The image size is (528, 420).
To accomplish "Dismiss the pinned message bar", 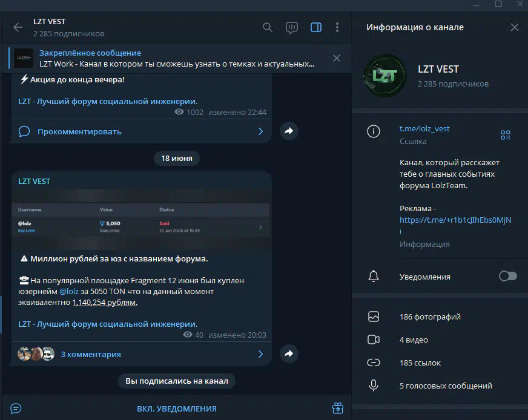I will coord(337,58).
